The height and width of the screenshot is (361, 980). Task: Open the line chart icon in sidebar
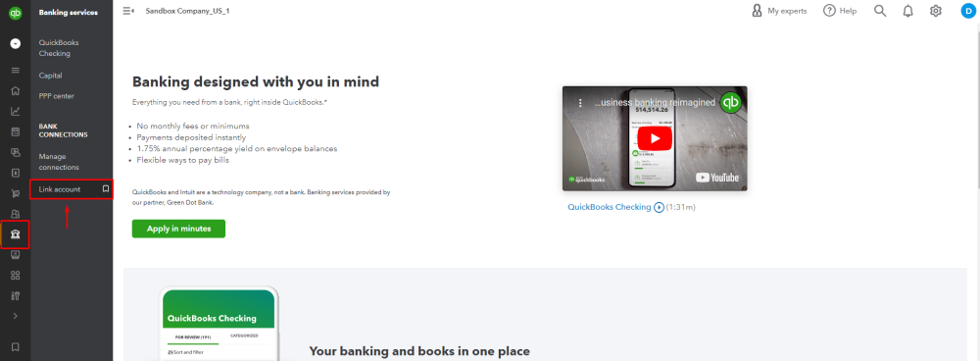pos(16,112)
